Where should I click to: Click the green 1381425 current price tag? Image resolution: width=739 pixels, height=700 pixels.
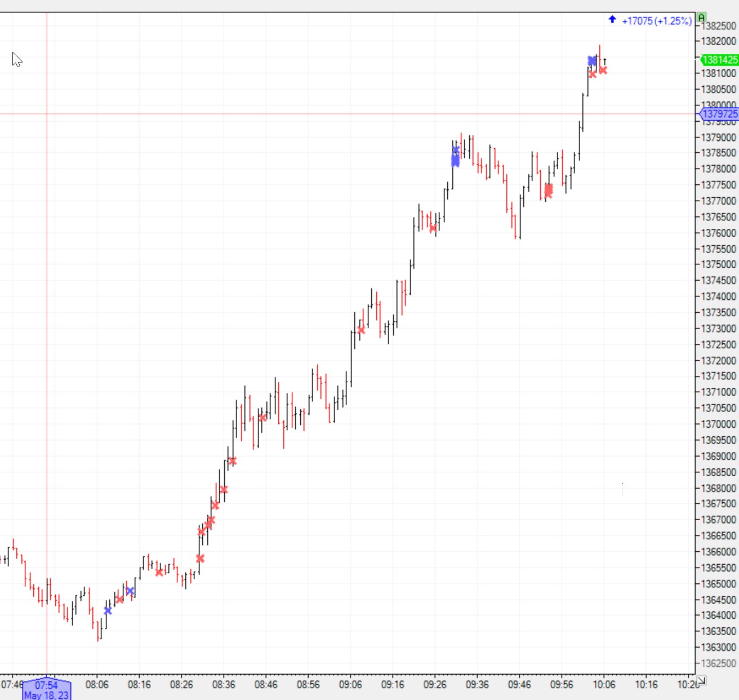coord(720,60)
